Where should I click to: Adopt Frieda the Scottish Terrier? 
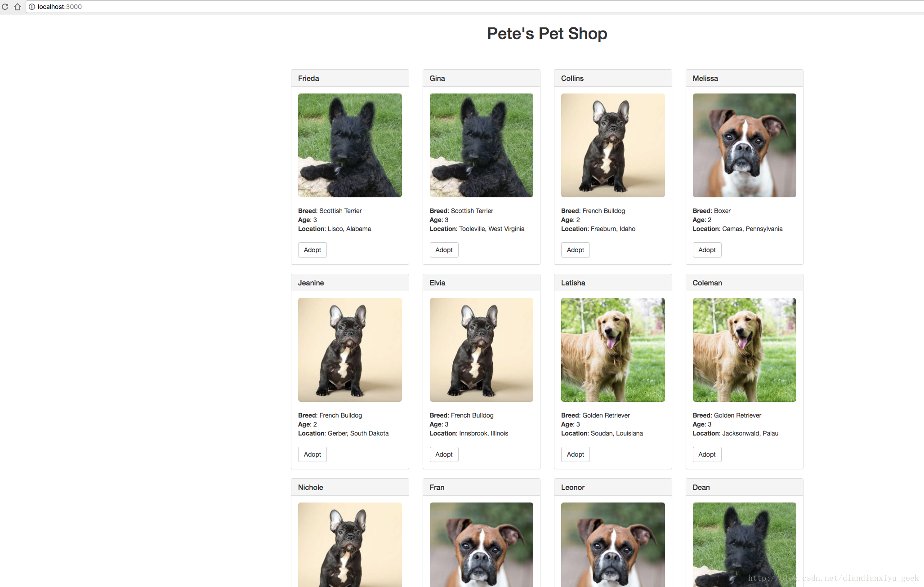coord(312,250)
